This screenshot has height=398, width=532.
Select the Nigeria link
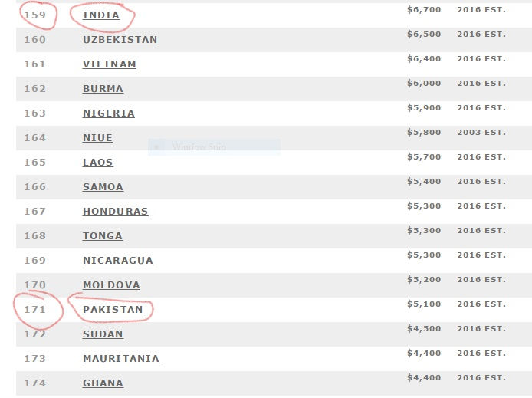click(x=109, y=113)
